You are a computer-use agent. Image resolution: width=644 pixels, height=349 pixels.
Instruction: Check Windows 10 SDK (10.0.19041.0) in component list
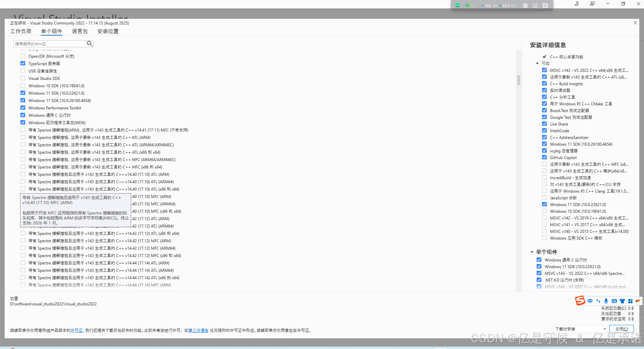pos(23,86)
